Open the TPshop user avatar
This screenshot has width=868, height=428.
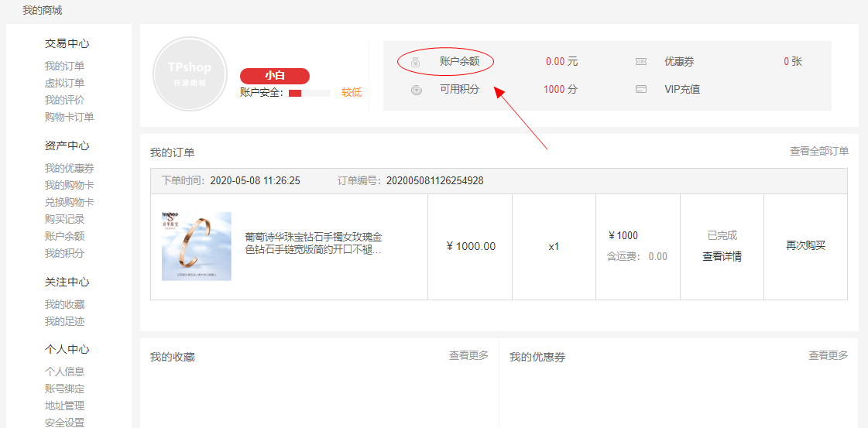pyautogui.click(x=190, y=74)
